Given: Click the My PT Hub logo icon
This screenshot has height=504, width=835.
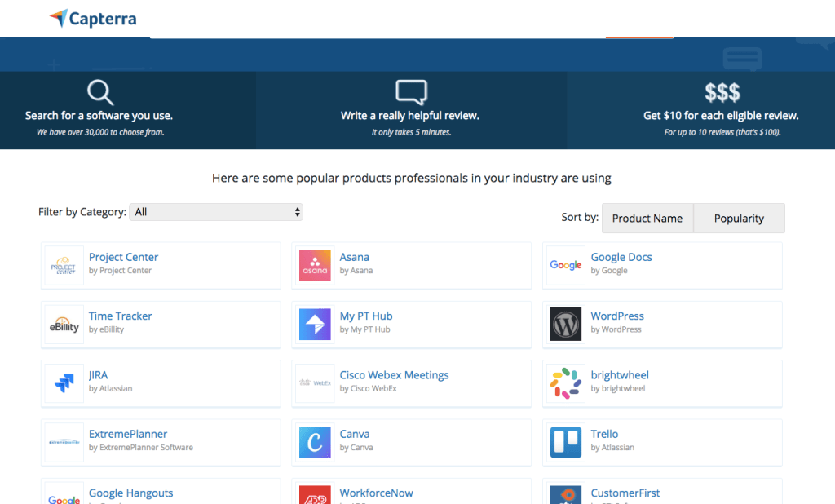Looking at the screenshot, I should (x=315, y=325).
